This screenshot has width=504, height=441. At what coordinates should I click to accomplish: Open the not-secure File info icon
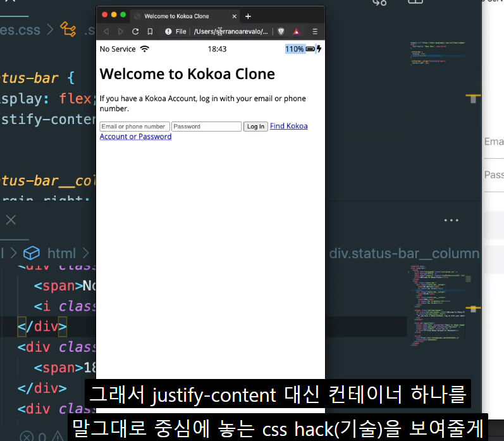tap(168, 32)
